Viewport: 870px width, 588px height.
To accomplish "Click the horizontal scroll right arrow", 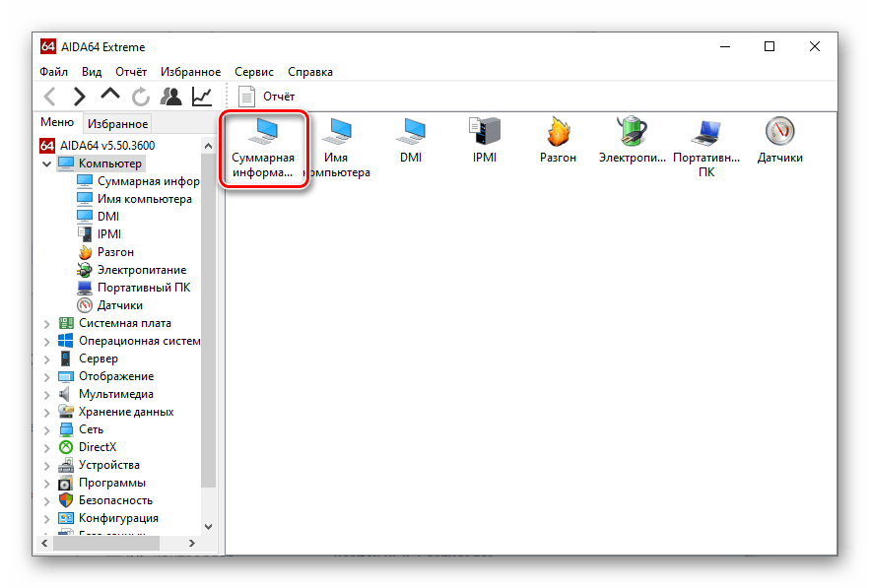I will click(191, 543).
